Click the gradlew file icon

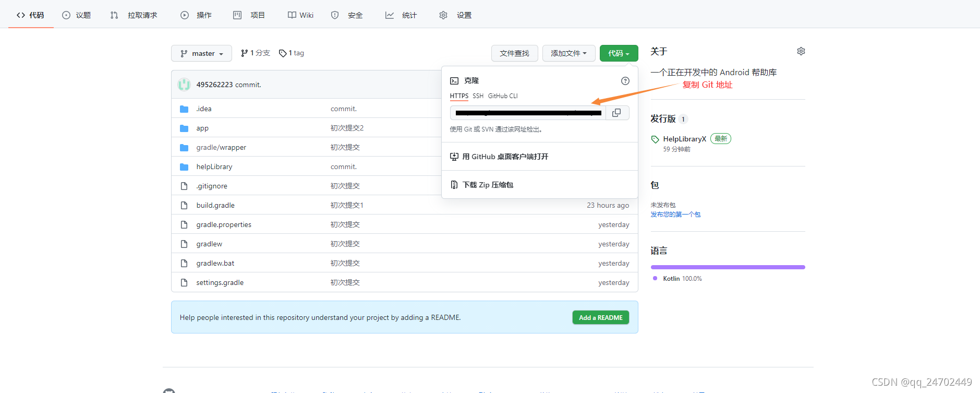pyautogui.click(x=184, y=244)
